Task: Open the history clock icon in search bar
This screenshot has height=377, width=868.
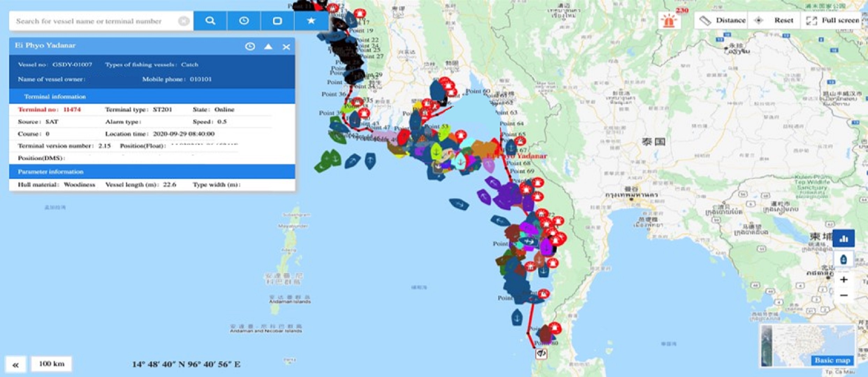Action: pyautogui.click(x=244, y=21)
